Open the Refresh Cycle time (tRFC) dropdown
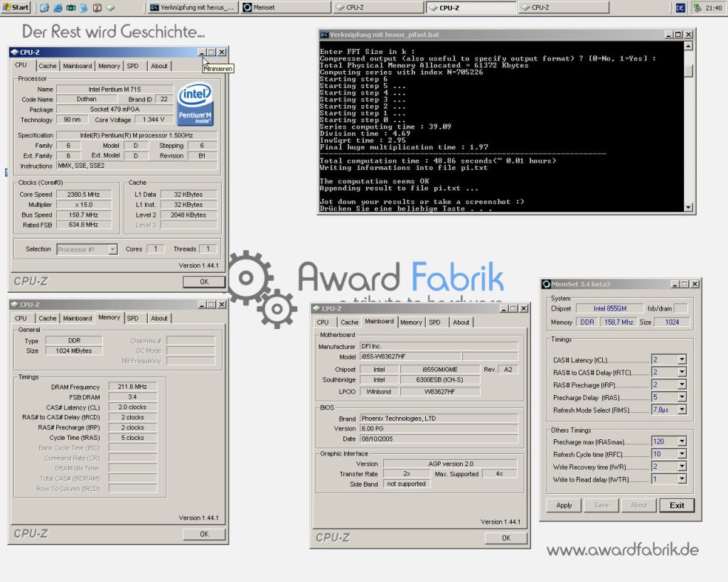This screenshot has width=728, height=582. [682, 454]
